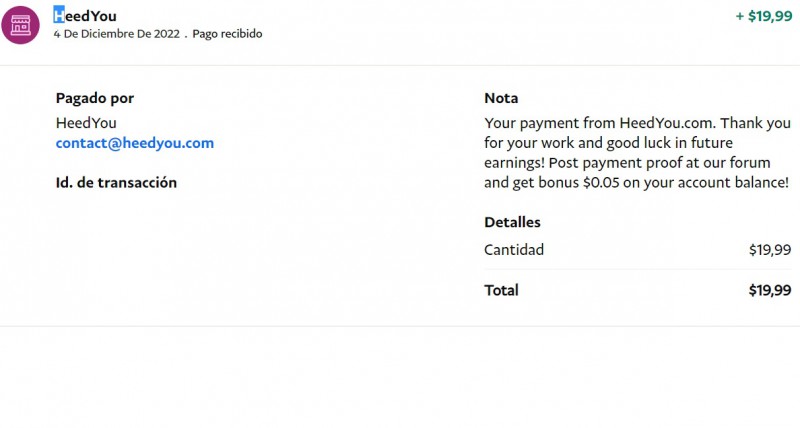Click the highlighted letter H in the title

pyautogui.click(x=59, y=15)
